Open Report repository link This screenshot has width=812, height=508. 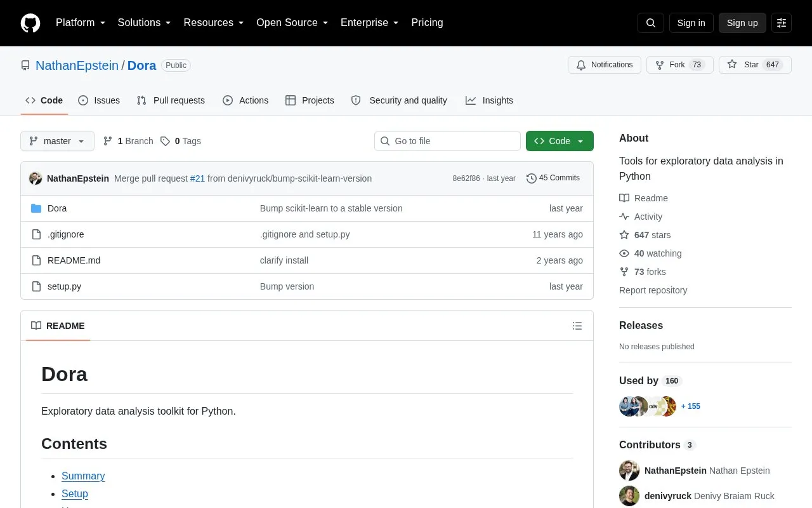(x=653, y=290)
